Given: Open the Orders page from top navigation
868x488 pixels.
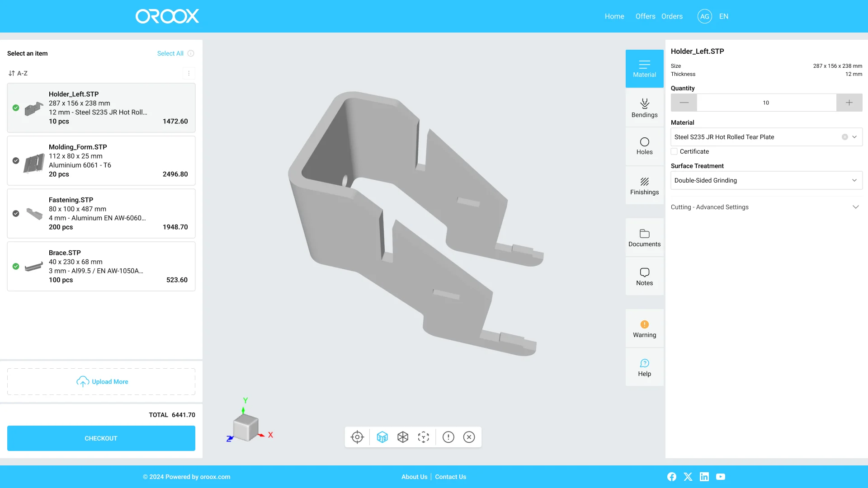Looking at the screenshot, I should click(x=672, y=16).
